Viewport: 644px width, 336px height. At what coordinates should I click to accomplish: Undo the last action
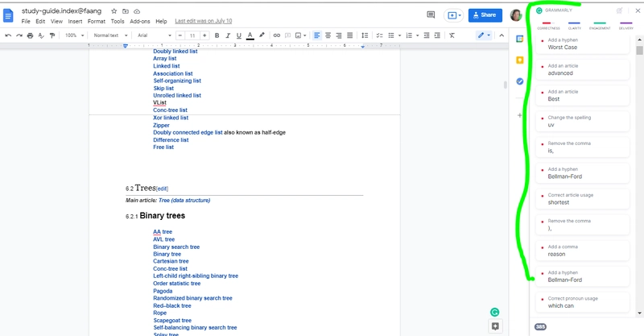click(x=8, y=35)
